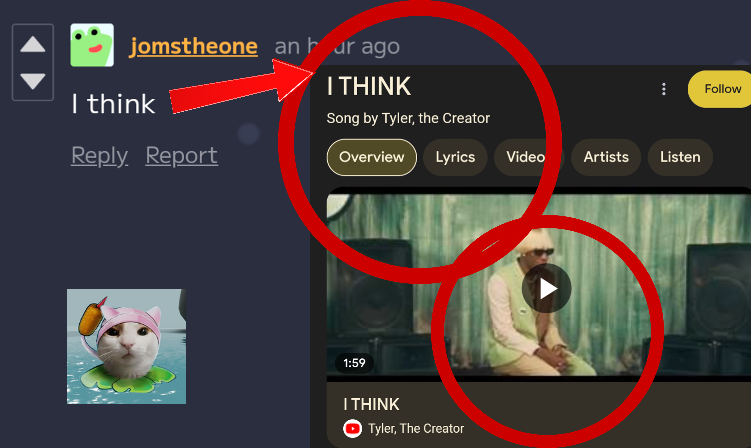The height and width of the screenshot is (448, 751).
Task: Open jomstheone's profile link
Action: (x=193, y=46)
